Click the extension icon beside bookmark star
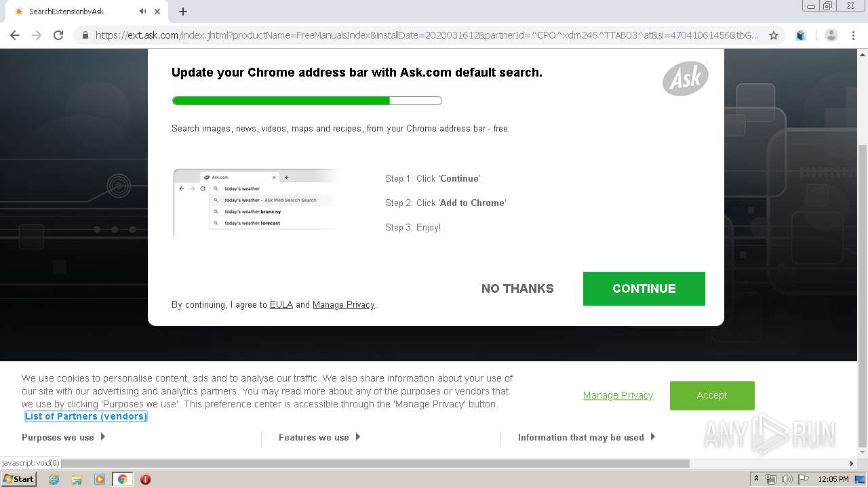Viewport: 868px width, 488px height. pos(801,35)
